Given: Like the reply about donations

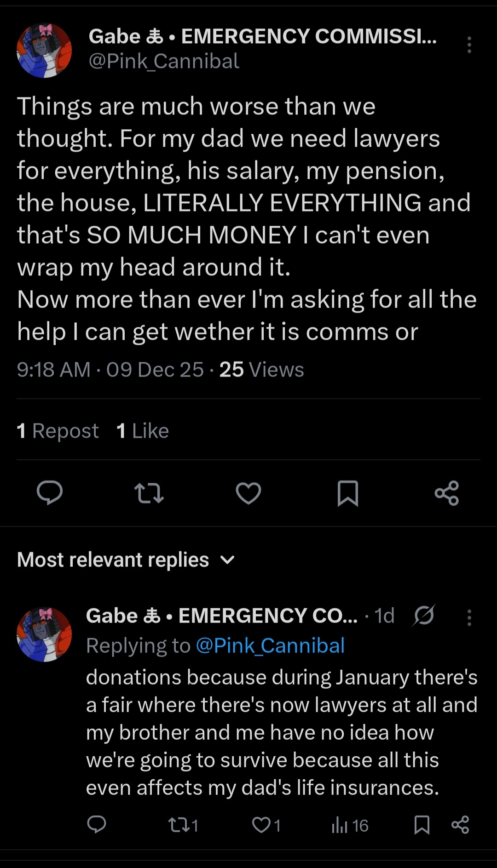Looking at the screenshot, I should point(266,825).
